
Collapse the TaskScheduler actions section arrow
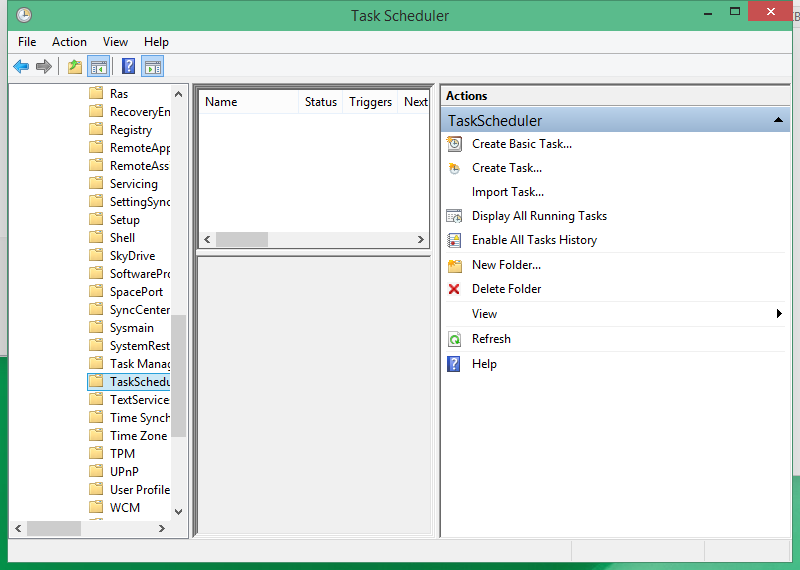778,120
